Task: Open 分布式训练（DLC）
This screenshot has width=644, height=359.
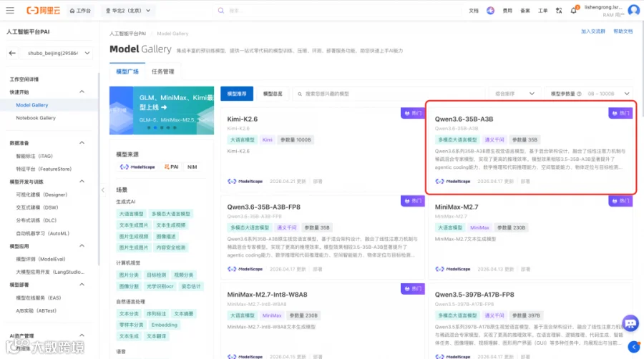Action: tap(36, 220)
